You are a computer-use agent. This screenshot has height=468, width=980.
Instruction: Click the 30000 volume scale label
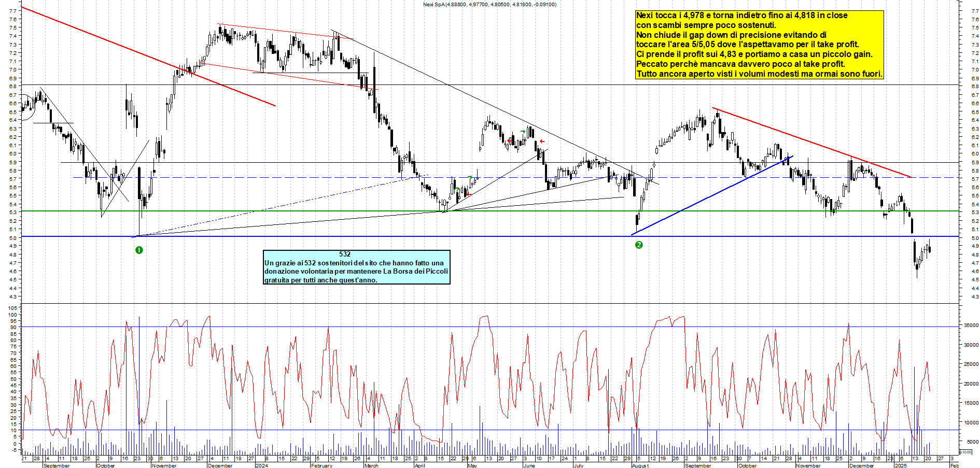click(x=971, y=345)
